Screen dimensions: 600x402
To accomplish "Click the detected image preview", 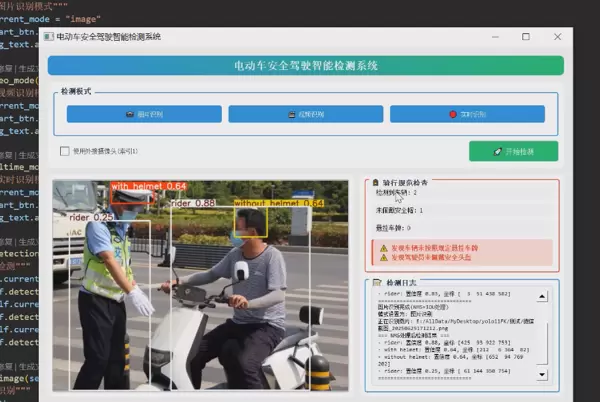I will pyautogui.click(x=204, y=290).
